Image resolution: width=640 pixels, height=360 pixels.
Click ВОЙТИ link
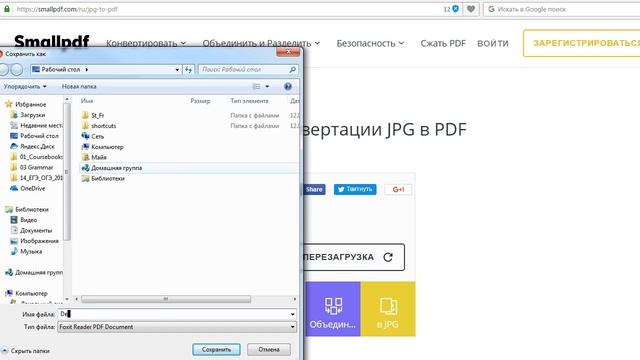[493, 43]
